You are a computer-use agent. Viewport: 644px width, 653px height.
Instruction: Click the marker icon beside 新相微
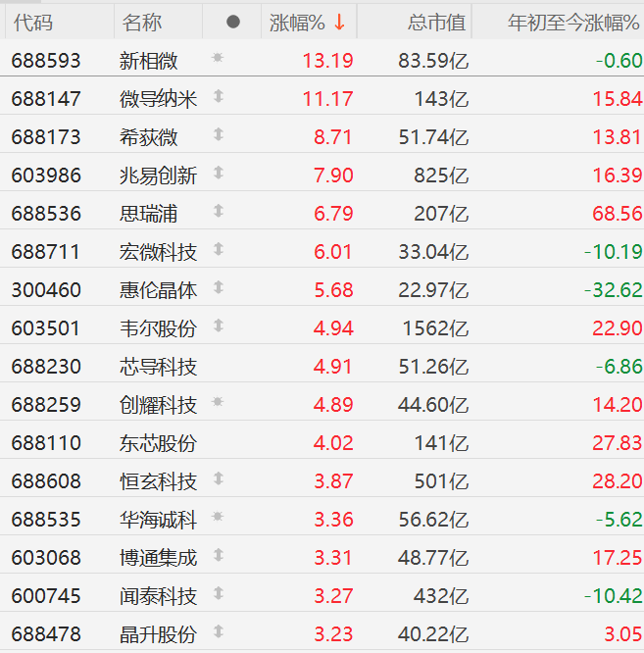(x=218, y=58)
